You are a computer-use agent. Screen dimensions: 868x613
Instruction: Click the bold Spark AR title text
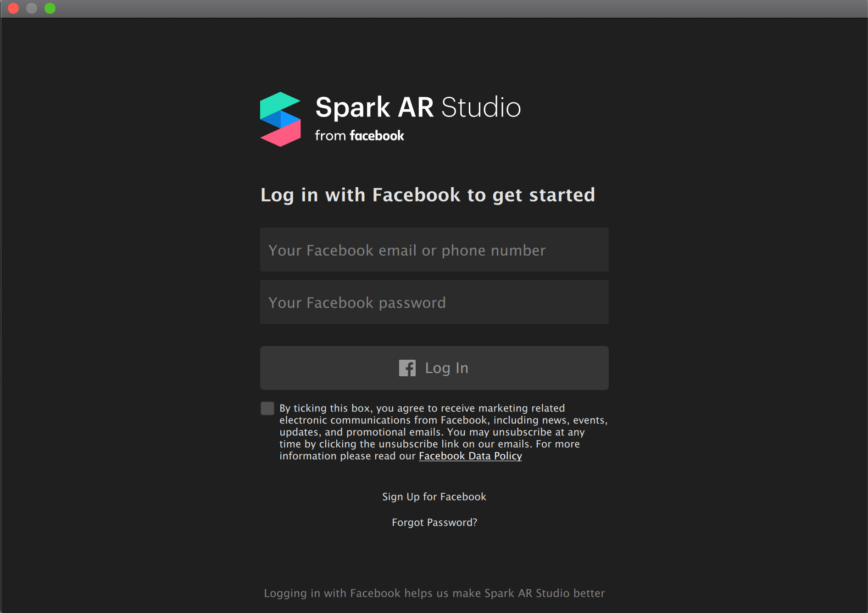(x=374, y=107)
